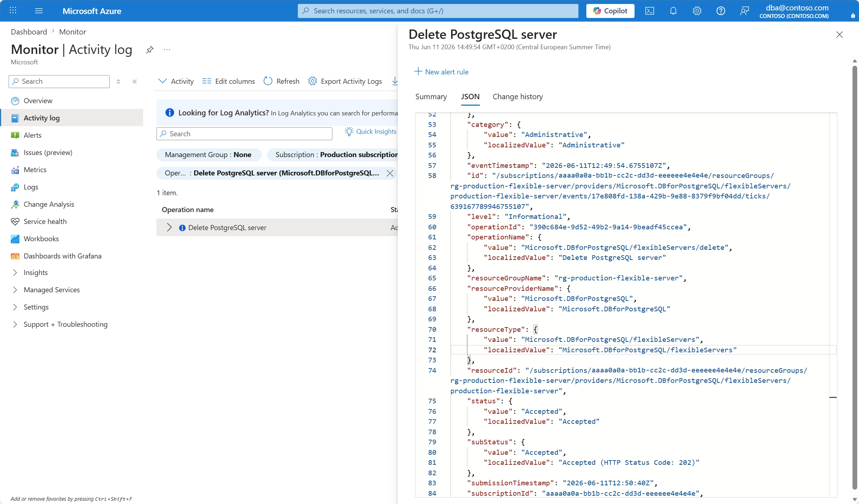Image resolution: width=859 pixels, height=504 pixels.
Task: Expand or collapse all sidebar groups arrows
Action: pos(118,82)
